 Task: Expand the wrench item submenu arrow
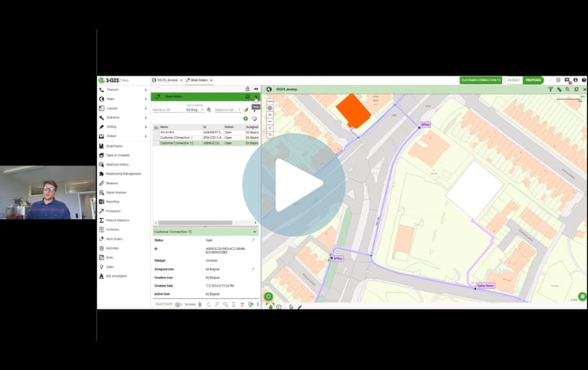tap(146, 118)
